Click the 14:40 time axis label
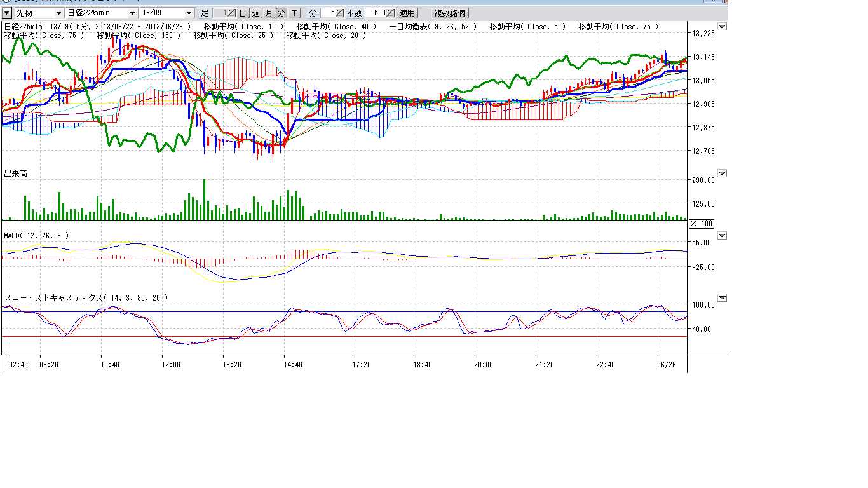This screenshot has width=868, height=488. click(x=293, y=365)
